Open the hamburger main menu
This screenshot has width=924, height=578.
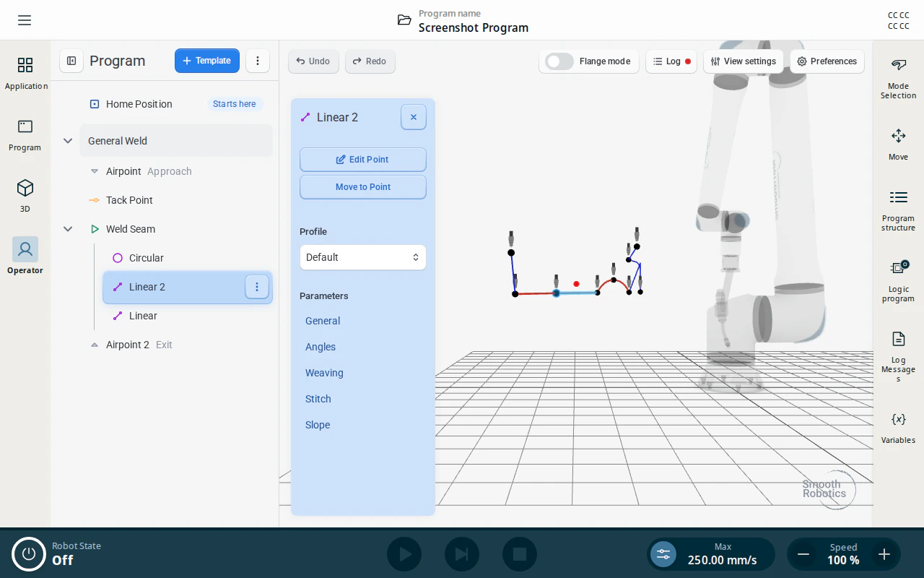(x=25, y=20)
